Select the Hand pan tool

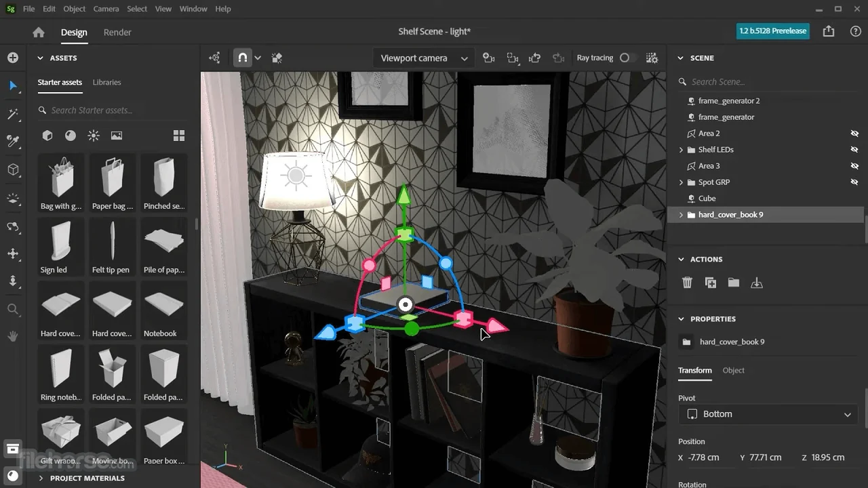tap(13, 336)
